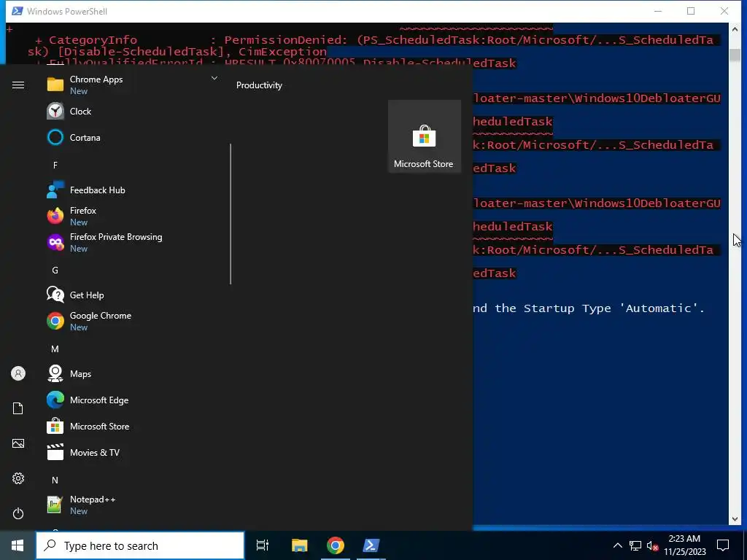Show hidden system tray icons
The width and height of the screenshot is (747, 560).
click(x=617, y=545)
